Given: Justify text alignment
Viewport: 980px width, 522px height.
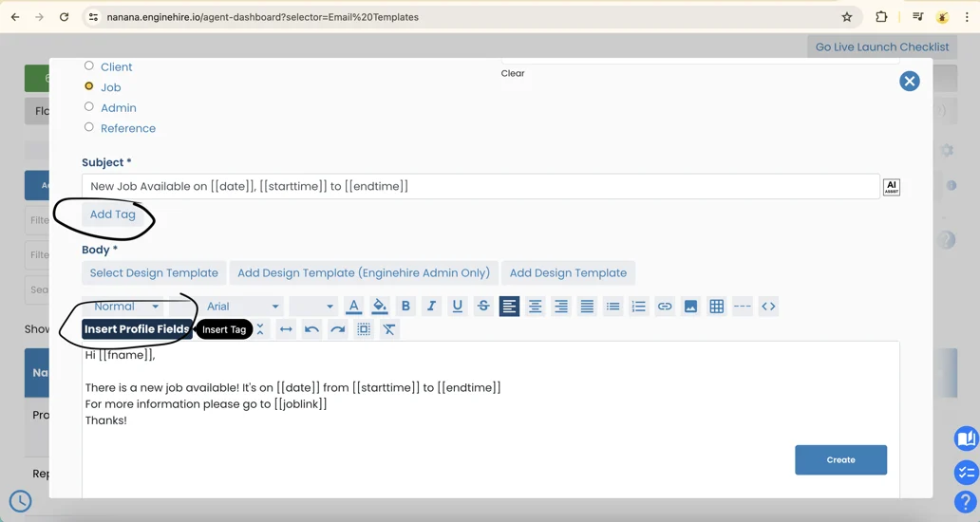Looking at the screenshot, I should [x=587, y=306].
